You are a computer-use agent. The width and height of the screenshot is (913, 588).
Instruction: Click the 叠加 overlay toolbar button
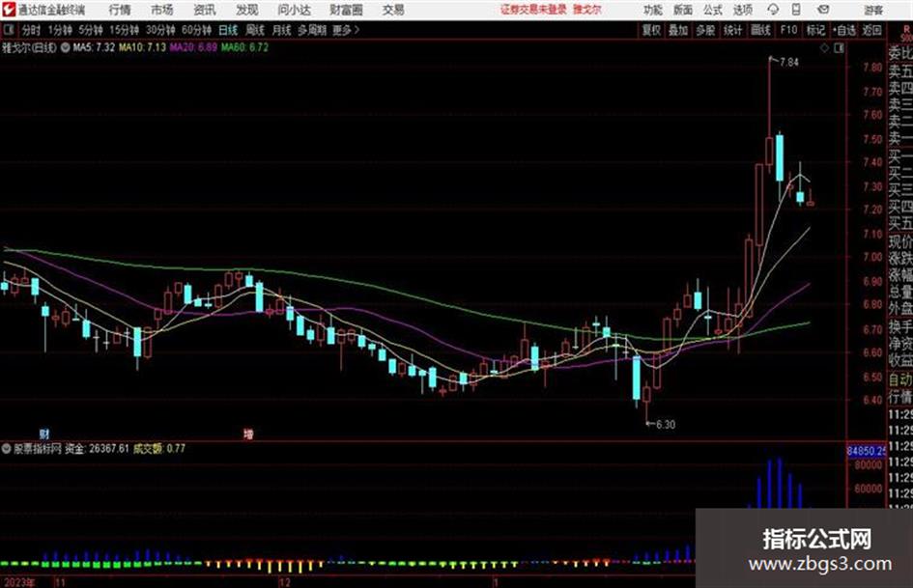[678, 30]
